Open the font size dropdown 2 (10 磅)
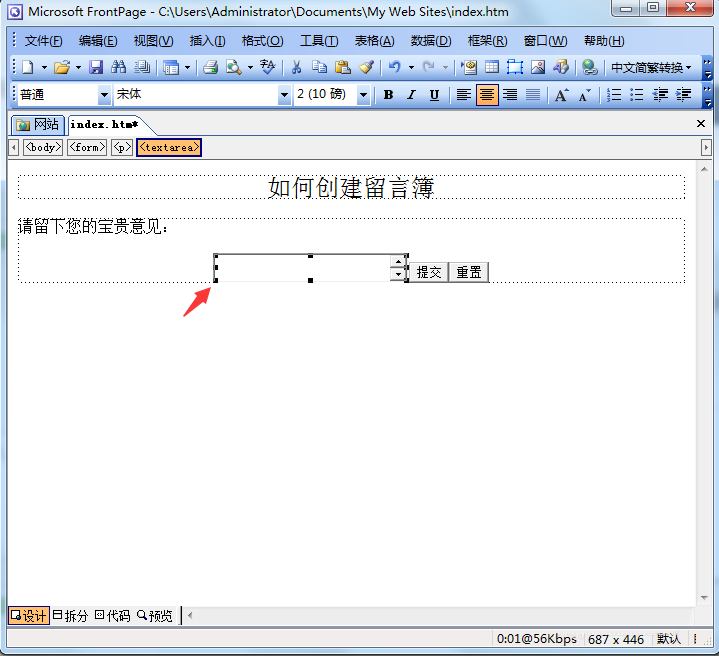This screenshot has width=719, height=656. coord(364,95)
